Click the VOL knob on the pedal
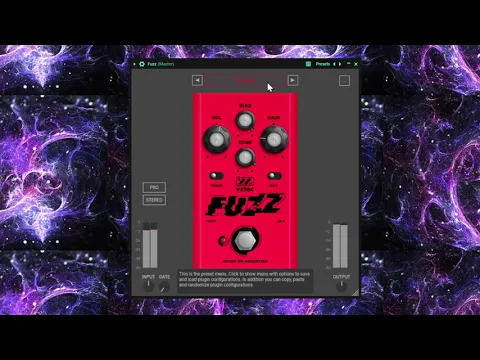The image size is (480, 360). tap(217, 139)
